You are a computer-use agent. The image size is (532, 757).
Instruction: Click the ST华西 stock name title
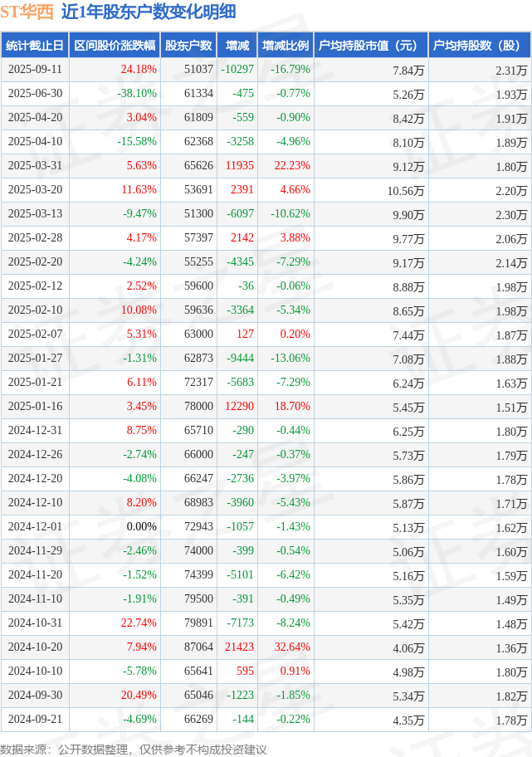tap(27, 12)
